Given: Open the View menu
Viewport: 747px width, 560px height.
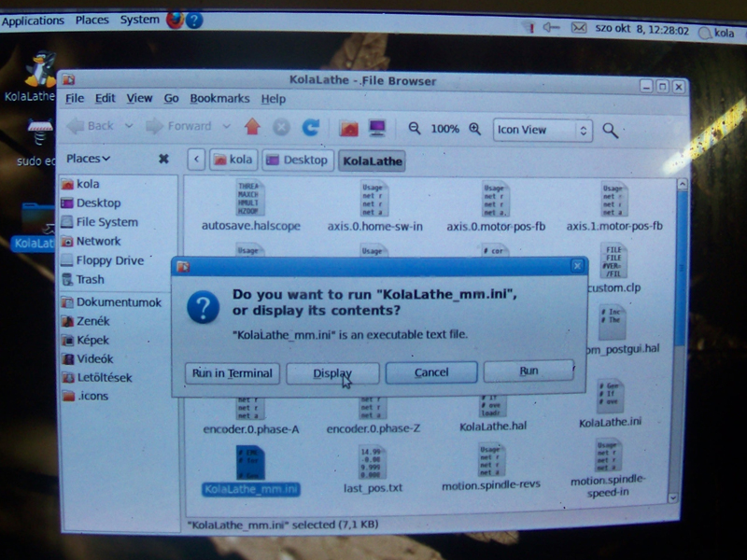Looking at the screenshot, I should 139,98.
